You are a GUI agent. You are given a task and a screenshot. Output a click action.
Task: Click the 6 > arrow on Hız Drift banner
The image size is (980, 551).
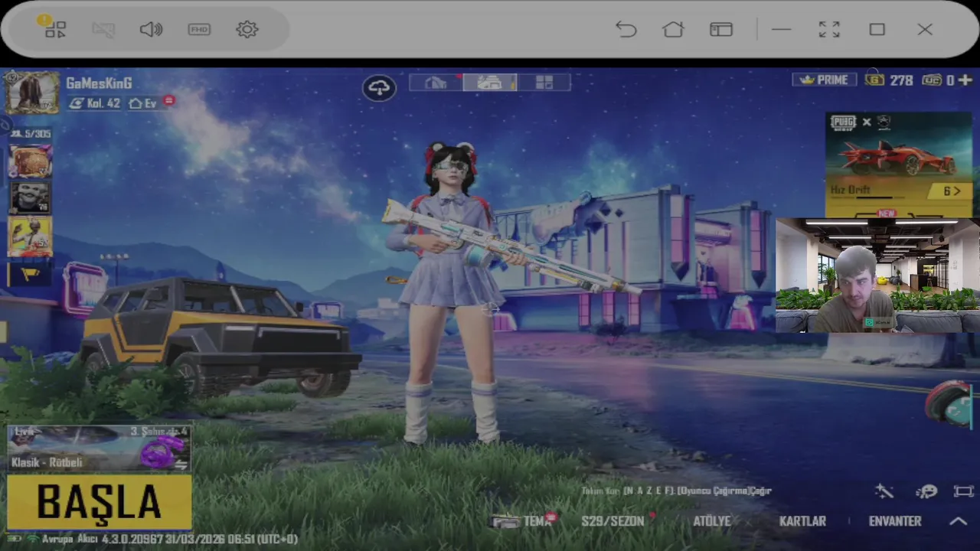(x=952, y=191)
